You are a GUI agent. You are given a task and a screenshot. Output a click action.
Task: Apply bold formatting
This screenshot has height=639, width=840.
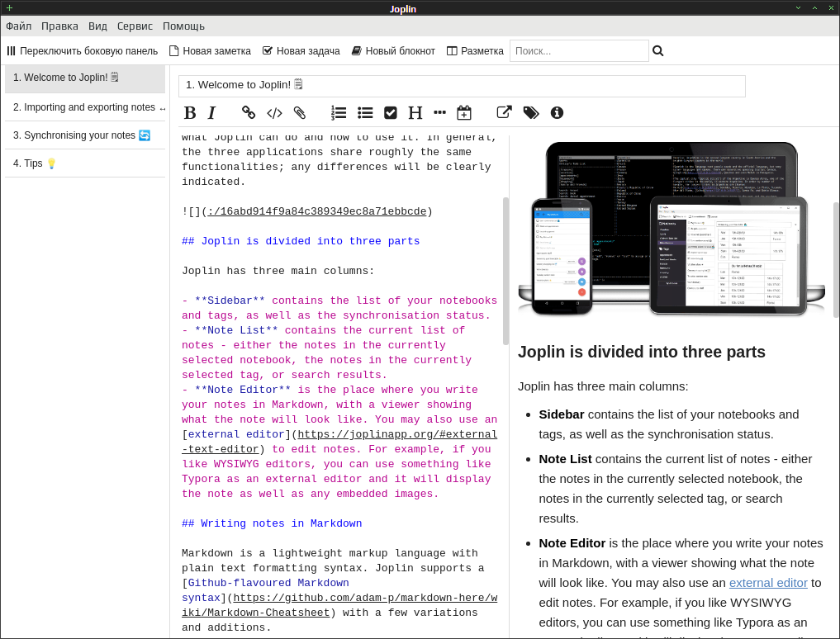tap(190, 113)
